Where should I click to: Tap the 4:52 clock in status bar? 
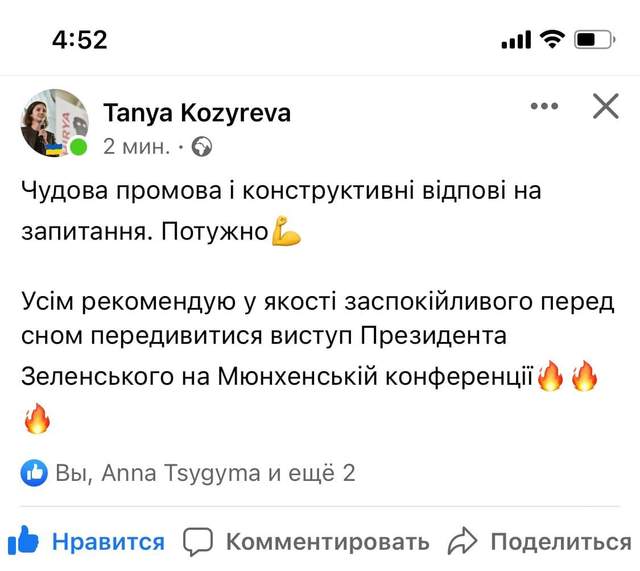pos(80,40)
